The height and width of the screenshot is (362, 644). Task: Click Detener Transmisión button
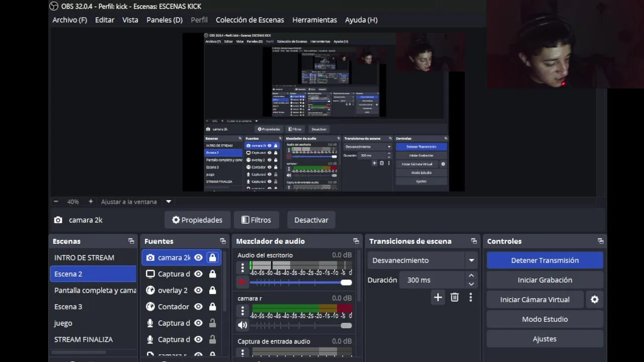(x=545, y=260)
